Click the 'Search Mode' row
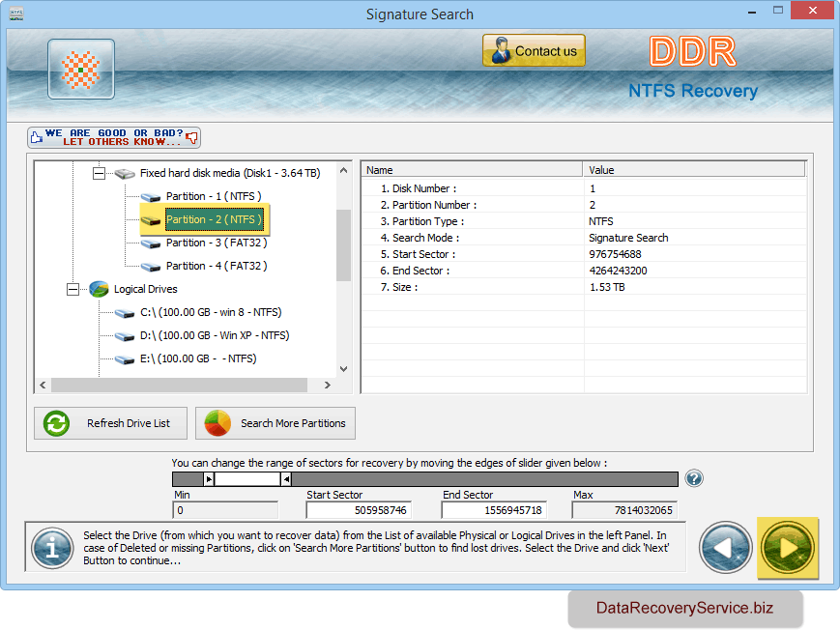Image resolution: width=840 pixels, height=630 pixels. click(x=584, y=238)
